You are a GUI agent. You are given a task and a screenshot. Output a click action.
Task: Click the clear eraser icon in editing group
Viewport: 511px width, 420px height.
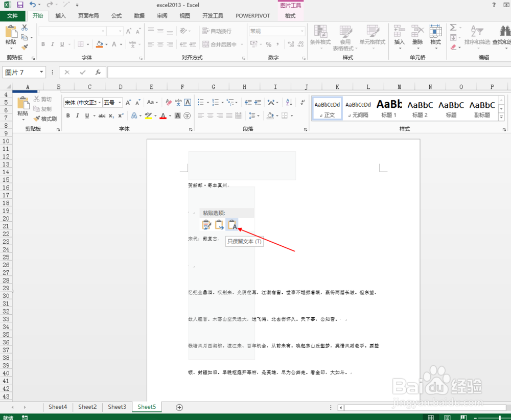[x=453, y=47]
